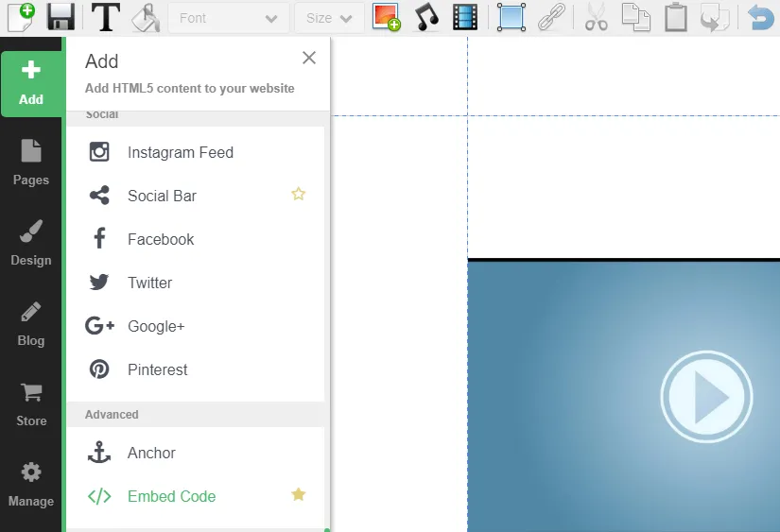Screen dimensions: 780x532
Task: Open the Blog sidebar tab
Action: pyautogui.click(x=31, y=324)
